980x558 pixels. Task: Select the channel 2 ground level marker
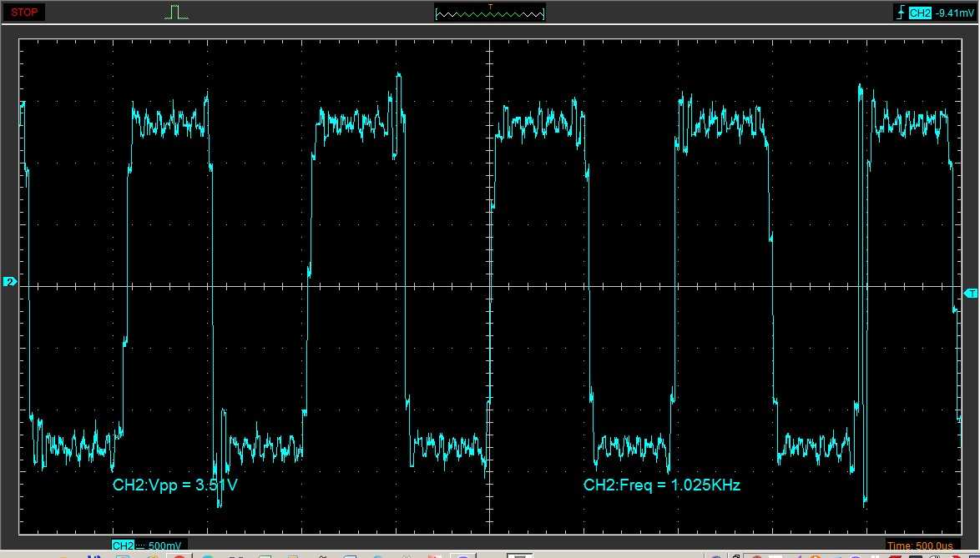click(10, 282)
